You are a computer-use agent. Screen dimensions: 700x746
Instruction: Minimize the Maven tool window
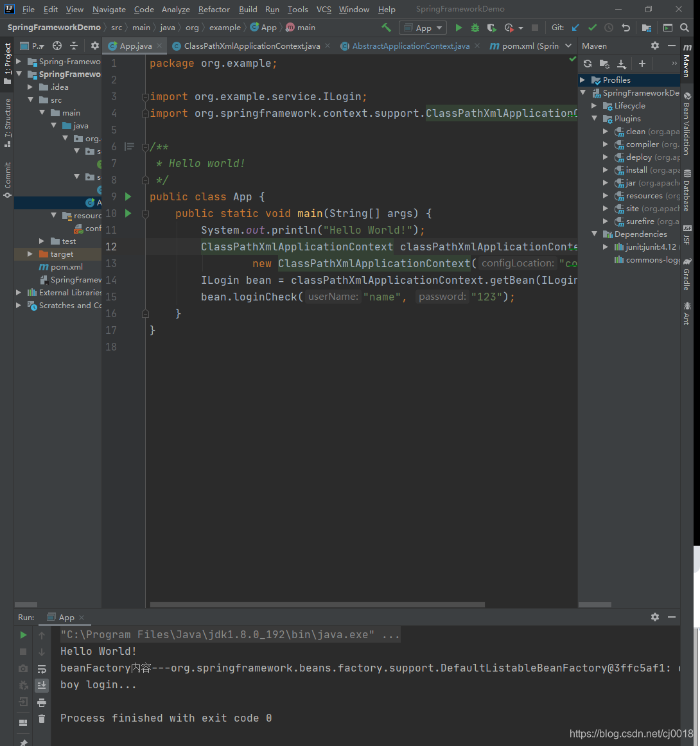point(672,46)
